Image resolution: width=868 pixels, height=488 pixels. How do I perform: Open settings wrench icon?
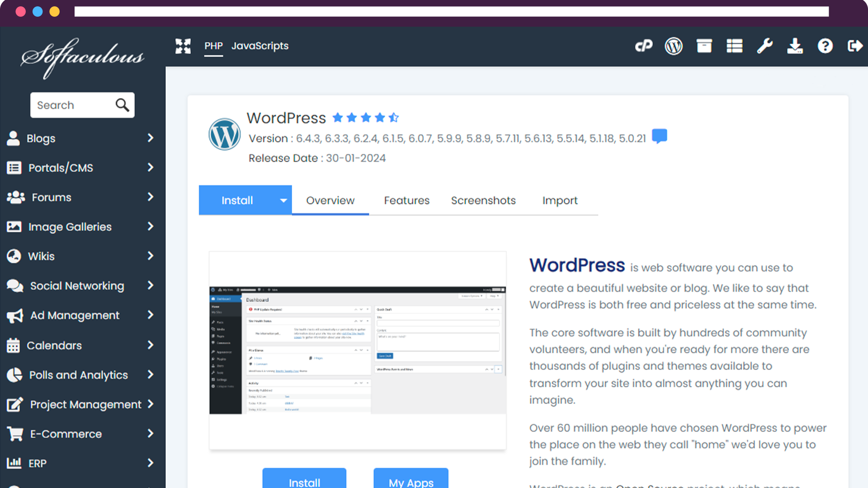[x=764, y=46]
